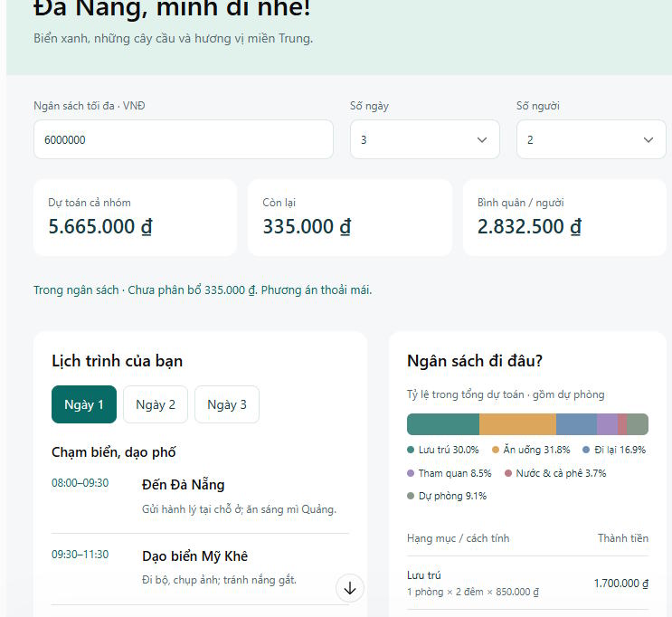
Task: Click the Nước & cà phê 3.7% legend
Action: 555,473
